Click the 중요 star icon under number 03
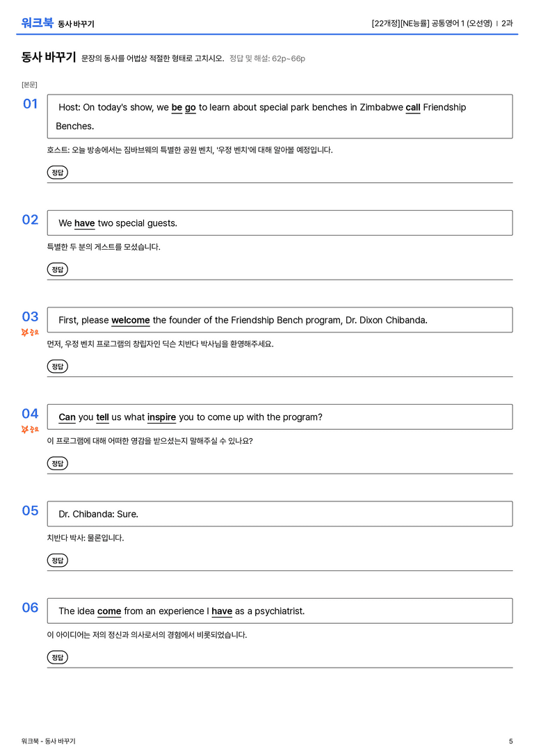This screenshot has height=756, width=534. (x=25, y=332)
